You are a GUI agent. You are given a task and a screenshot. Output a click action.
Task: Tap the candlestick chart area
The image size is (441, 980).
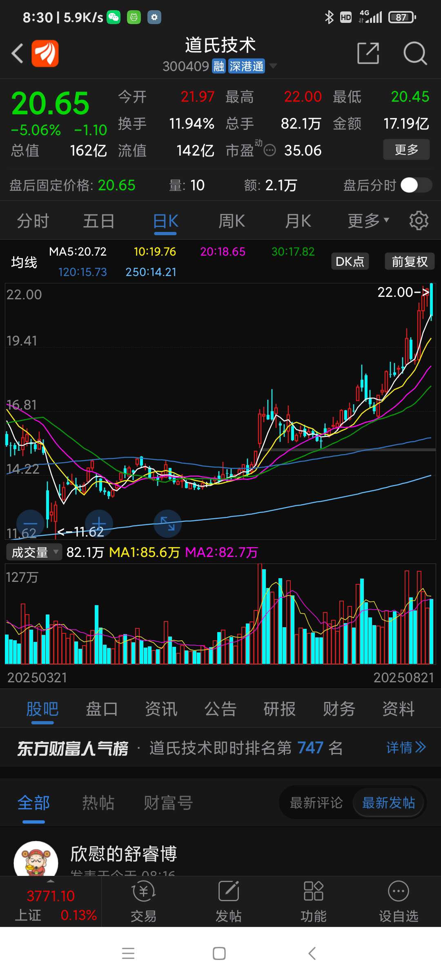coord(220,411)
